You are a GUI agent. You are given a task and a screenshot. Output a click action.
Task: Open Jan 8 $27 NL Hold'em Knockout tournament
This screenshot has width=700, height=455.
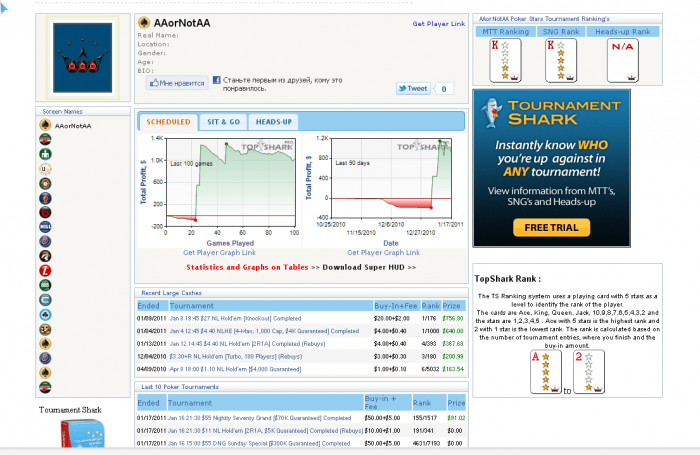point(235,318)
